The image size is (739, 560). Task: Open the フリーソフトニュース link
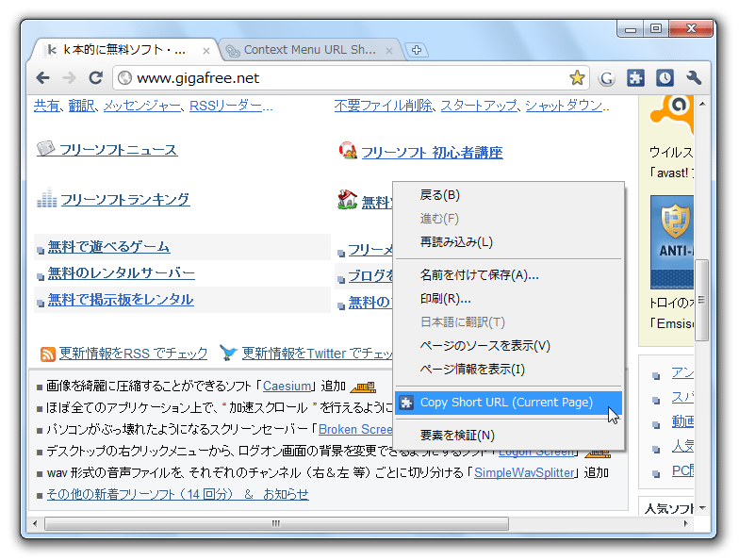coord(119,150)
